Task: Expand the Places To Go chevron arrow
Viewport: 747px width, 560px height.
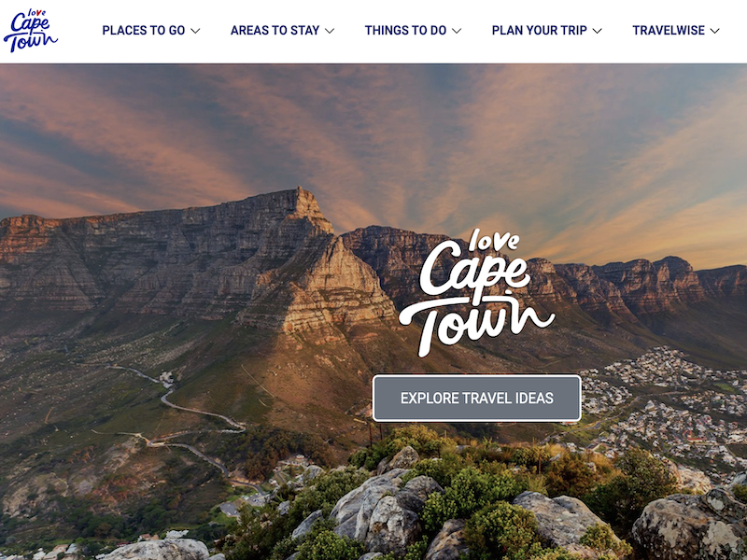Action: coord(195,31)
